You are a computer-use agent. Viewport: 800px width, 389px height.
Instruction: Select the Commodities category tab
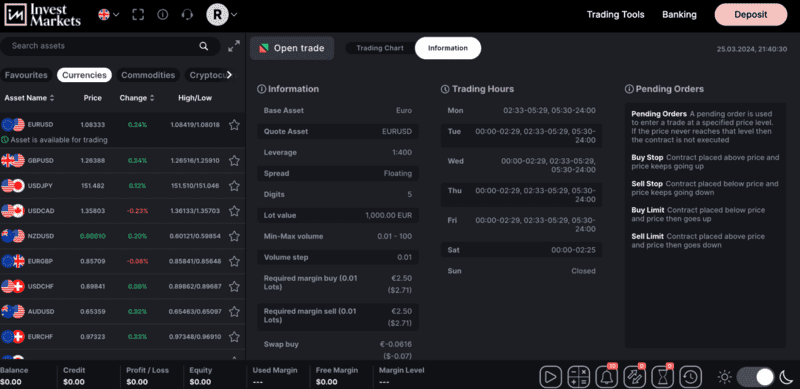pos(148,75)
